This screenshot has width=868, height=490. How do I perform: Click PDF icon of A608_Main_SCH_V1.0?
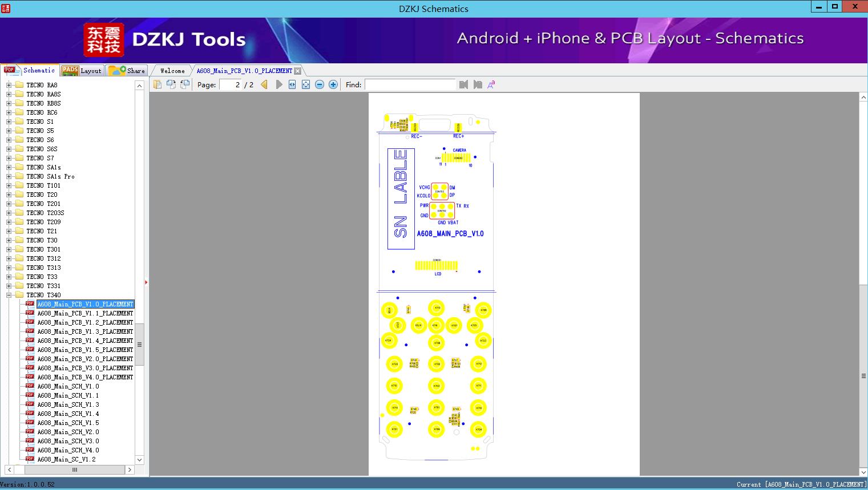click(30, 386)
